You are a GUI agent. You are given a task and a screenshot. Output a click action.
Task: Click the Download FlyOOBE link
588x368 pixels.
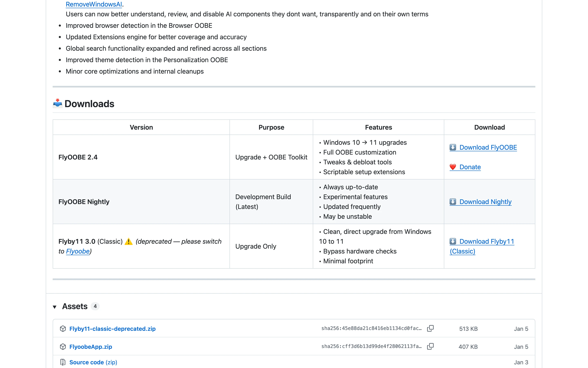[x=483, y=147]
